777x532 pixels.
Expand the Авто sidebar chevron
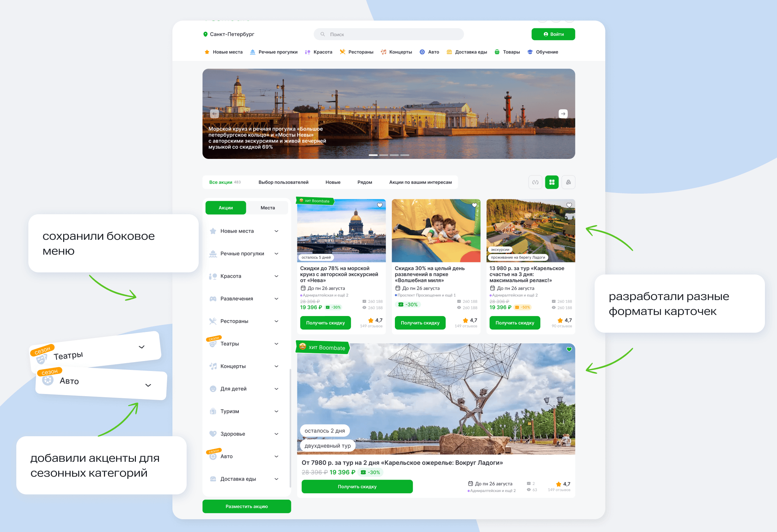(x=276, y=456)
